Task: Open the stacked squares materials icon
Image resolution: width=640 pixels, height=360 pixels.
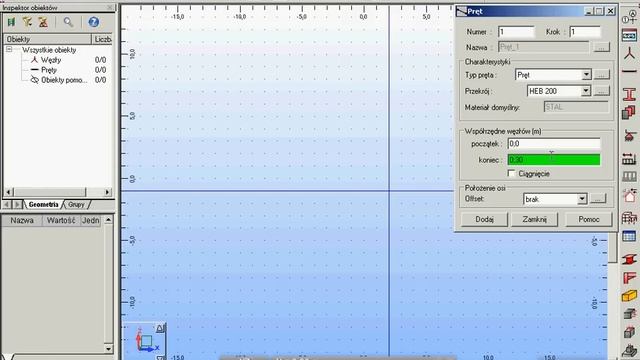Action: (x=629, y=112)
